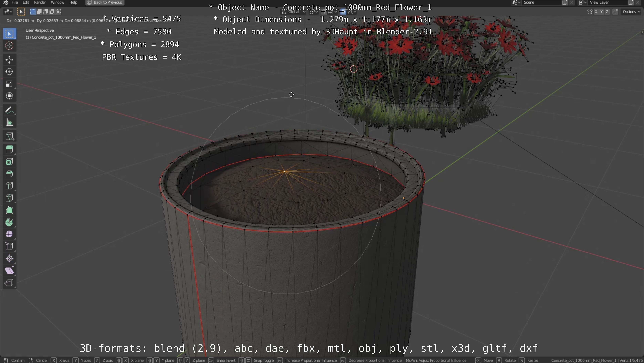Viewport: 644px width, 363px height.
Task: Set selection mode to Subtract
Action: [45, 12]
